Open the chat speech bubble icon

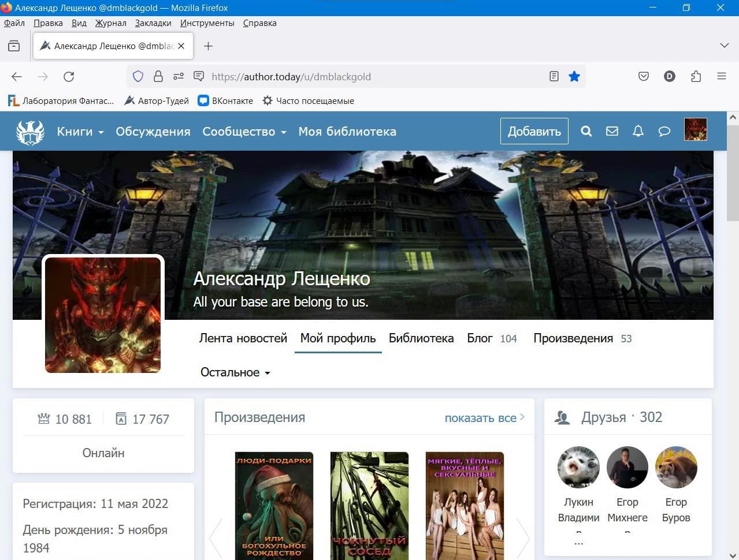[x=664, y=132]
